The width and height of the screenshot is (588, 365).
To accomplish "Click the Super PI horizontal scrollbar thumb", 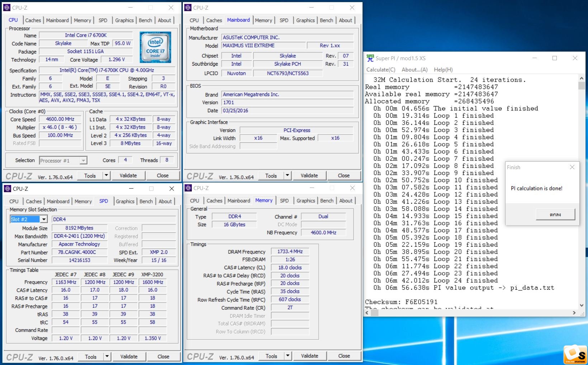I will coord(375,313).
